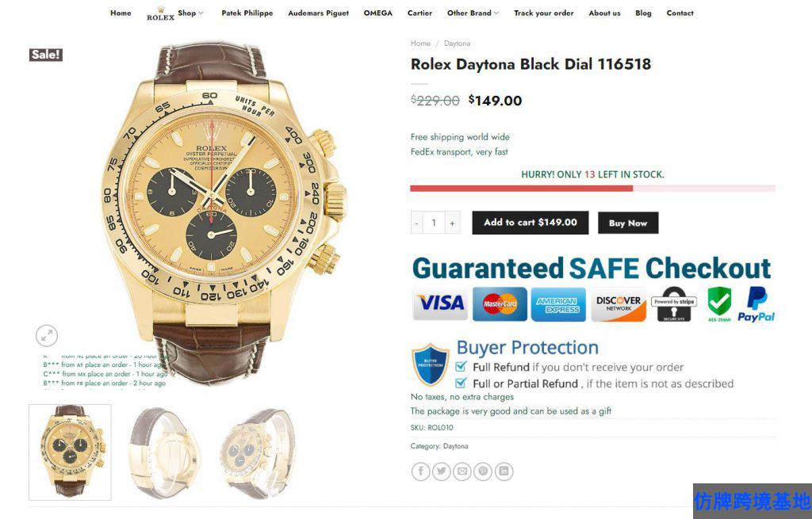812x519 pixels.
Task: Click the Rolex crown logo
Action: click(160, 14)
